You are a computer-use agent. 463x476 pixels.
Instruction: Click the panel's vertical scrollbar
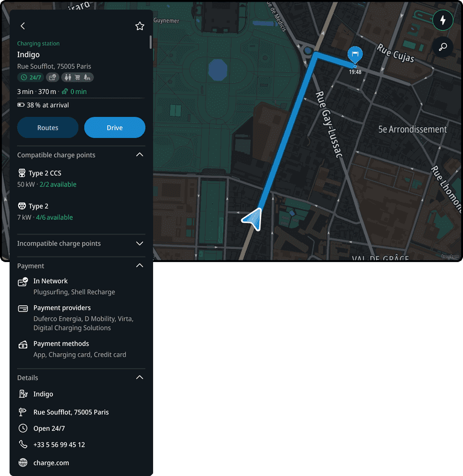150,42
